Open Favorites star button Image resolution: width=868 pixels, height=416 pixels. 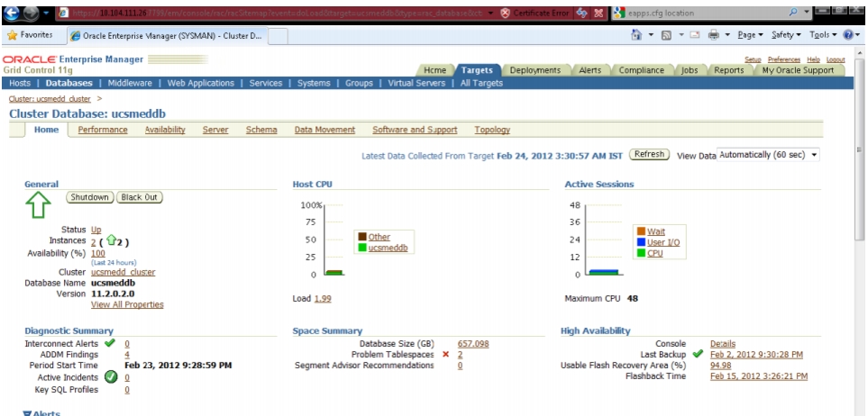point(30,35)
